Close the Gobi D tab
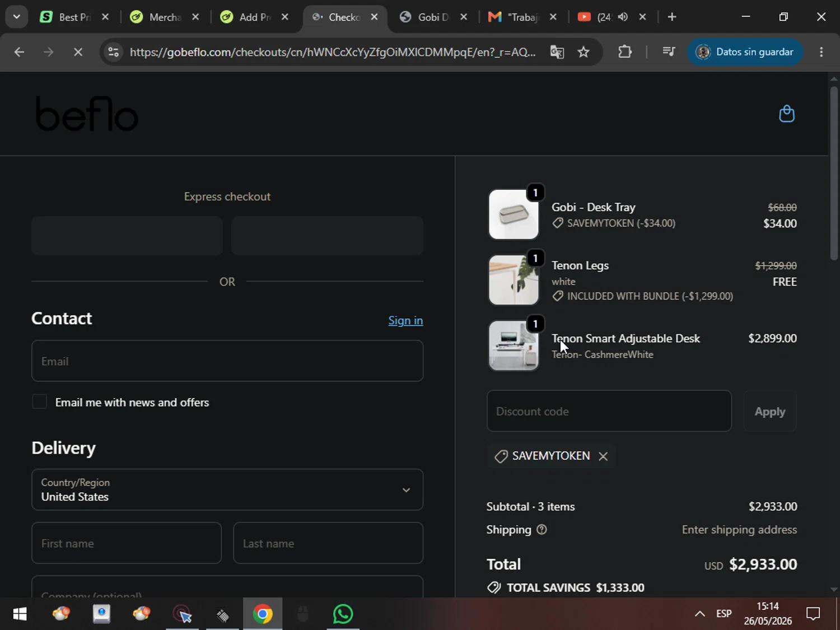 464,17
